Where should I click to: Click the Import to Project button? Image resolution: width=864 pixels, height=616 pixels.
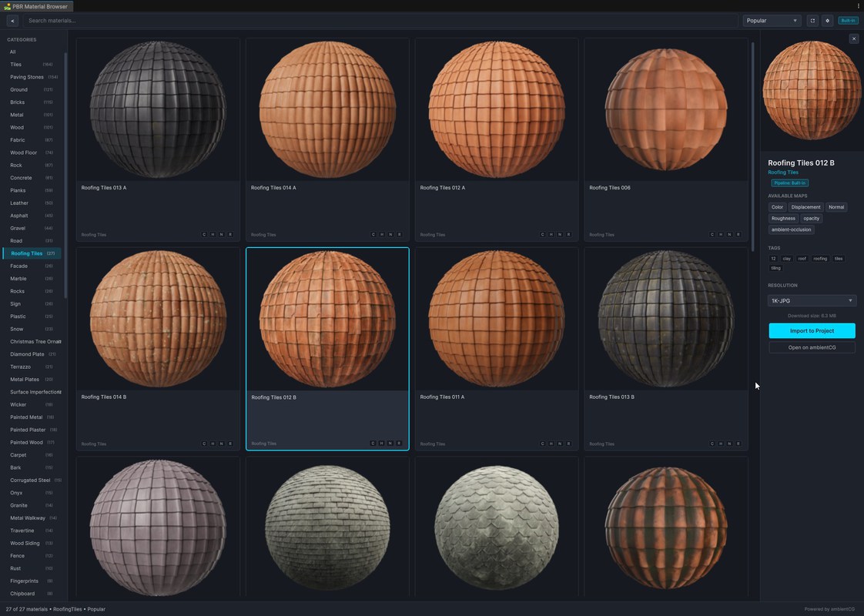[812, 330]
